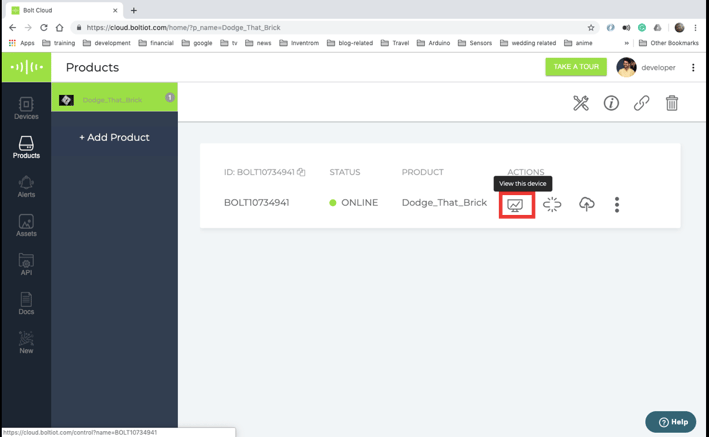Click the developer profile avatar
Screen dimensions: 709x437
click(626, 67)
